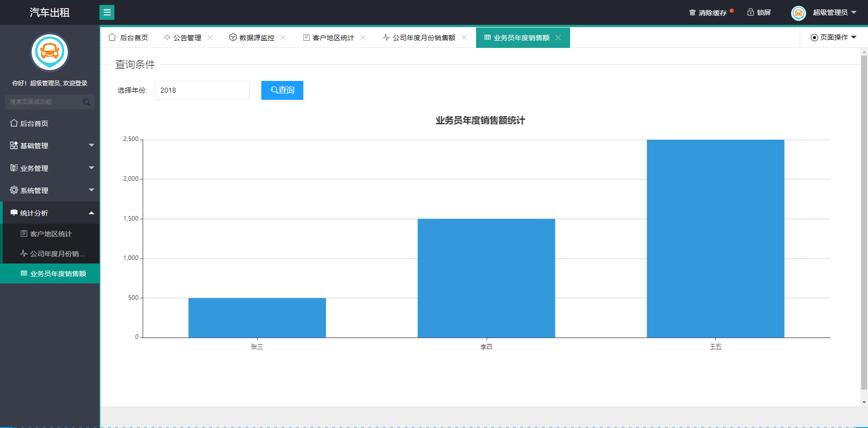
Task: Switch to the 客户地区统计 tab
Action: 334,38
